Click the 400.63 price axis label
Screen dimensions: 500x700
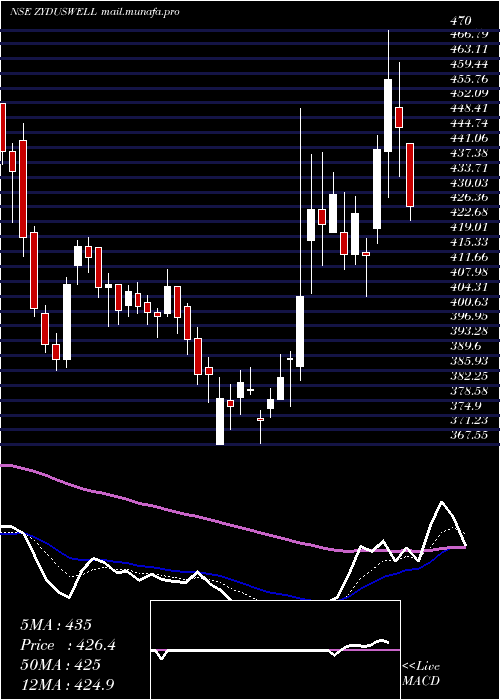tap(469, 301)
